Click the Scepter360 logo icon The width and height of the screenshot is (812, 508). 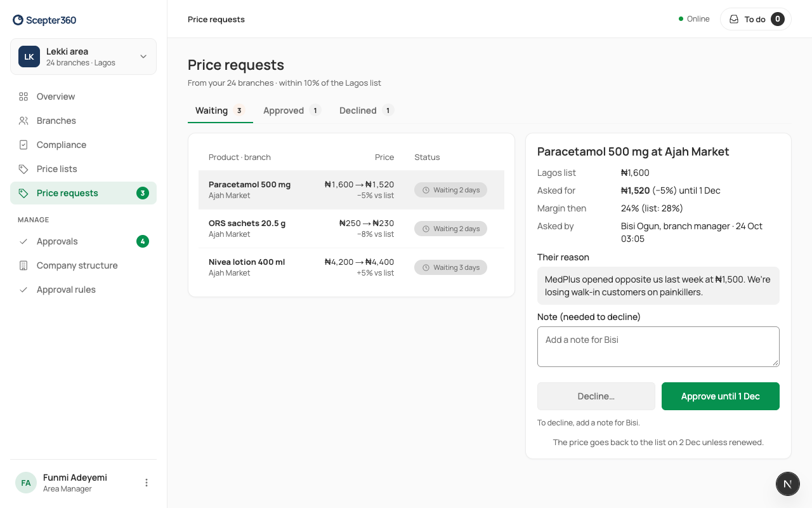coord(18,20)
